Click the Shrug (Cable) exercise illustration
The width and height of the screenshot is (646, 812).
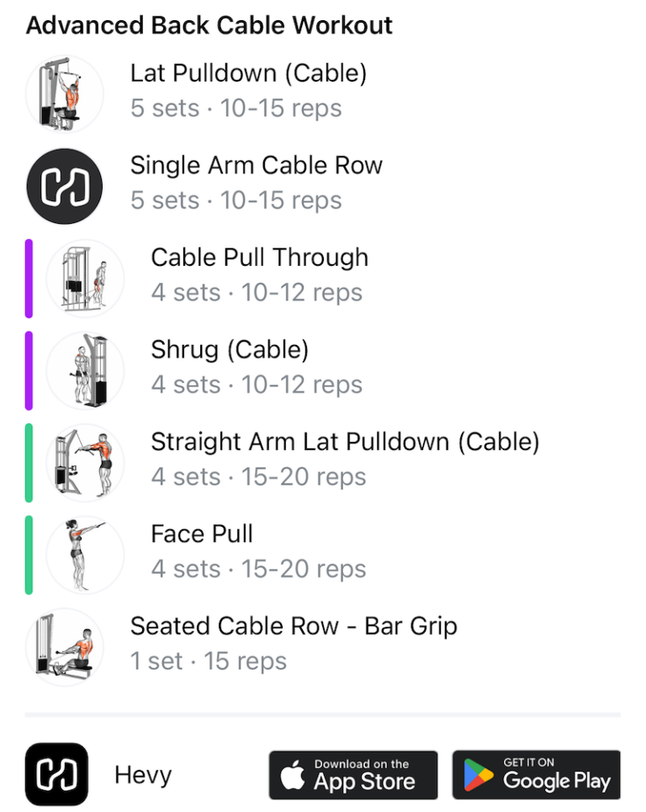(83, 370)
